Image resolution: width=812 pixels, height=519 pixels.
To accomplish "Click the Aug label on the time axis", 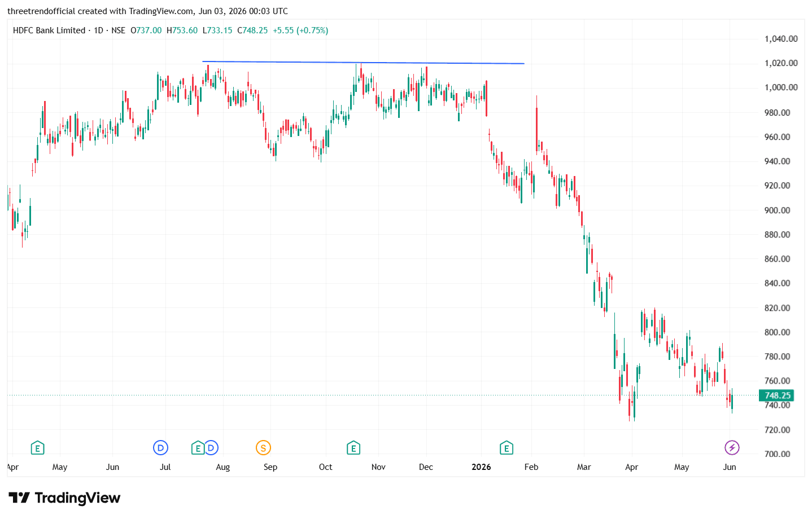I will pyautogui.click(x=223, y=467).
